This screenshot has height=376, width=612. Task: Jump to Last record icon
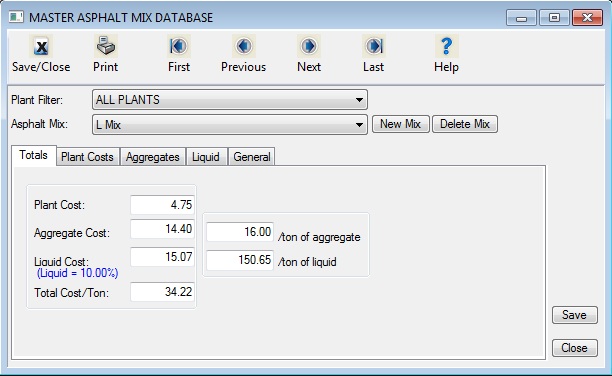tap(374, 46)
